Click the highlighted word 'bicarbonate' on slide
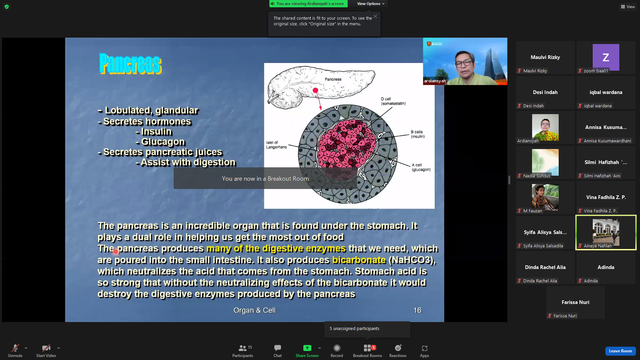The height and width of the screenshot is (360, 640). [359, 260]
